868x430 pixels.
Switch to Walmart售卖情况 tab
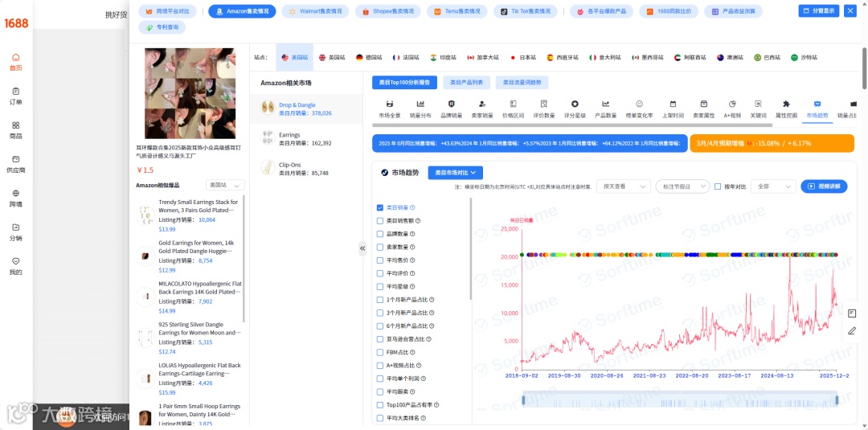[x=315, y=11]
